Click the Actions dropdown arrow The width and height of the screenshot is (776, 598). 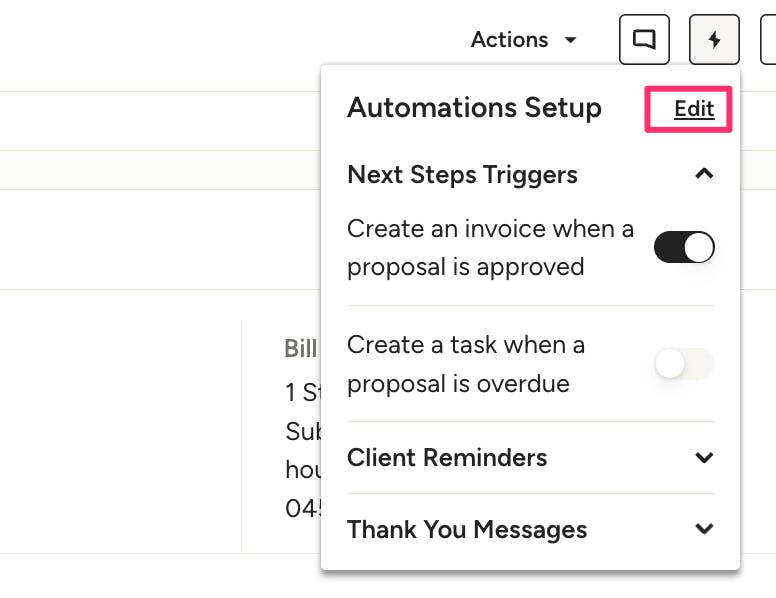(571, 40)
